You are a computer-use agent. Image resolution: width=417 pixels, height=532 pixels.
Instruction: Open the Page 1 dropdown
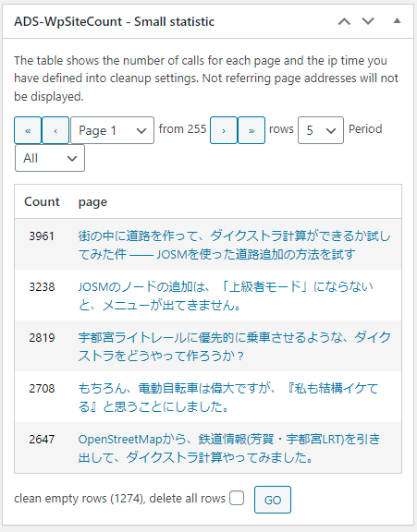click(113, 130)
